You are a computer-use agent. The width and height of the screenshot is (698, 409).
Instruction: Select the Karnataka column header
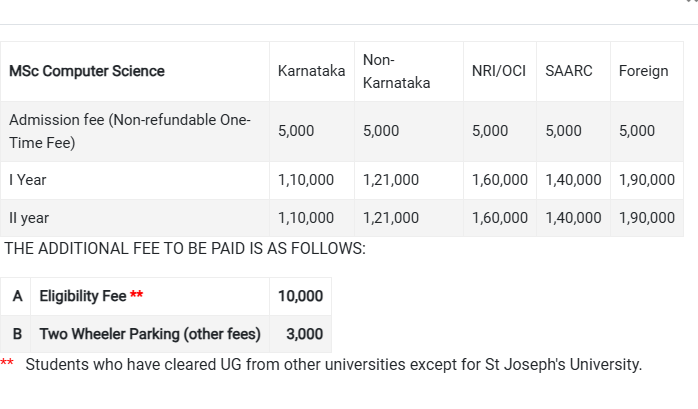tap(312, 71)
